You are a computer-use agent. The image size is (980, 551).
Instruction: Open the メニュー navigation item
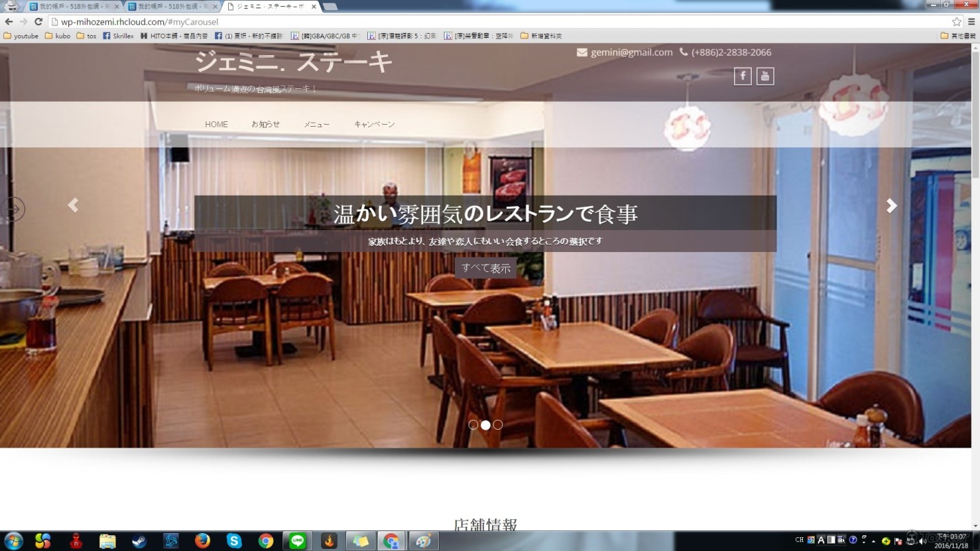(316, 125)
